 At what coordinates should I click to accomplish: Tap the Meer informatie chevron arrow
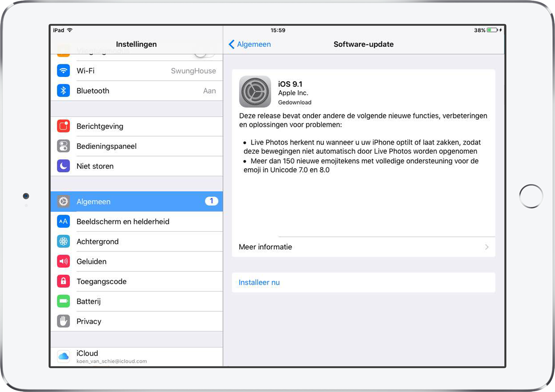click(487, 247)
